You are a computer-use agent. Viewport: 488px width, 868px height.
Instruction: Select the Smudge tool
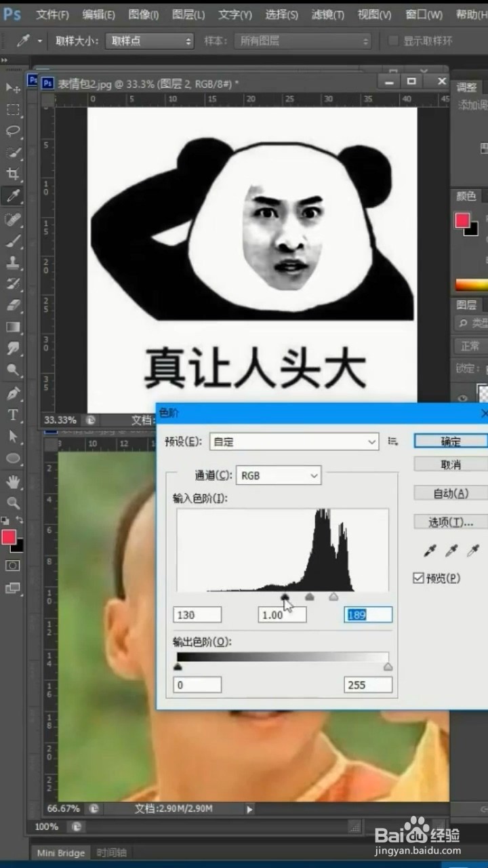[x=13, y=349]
